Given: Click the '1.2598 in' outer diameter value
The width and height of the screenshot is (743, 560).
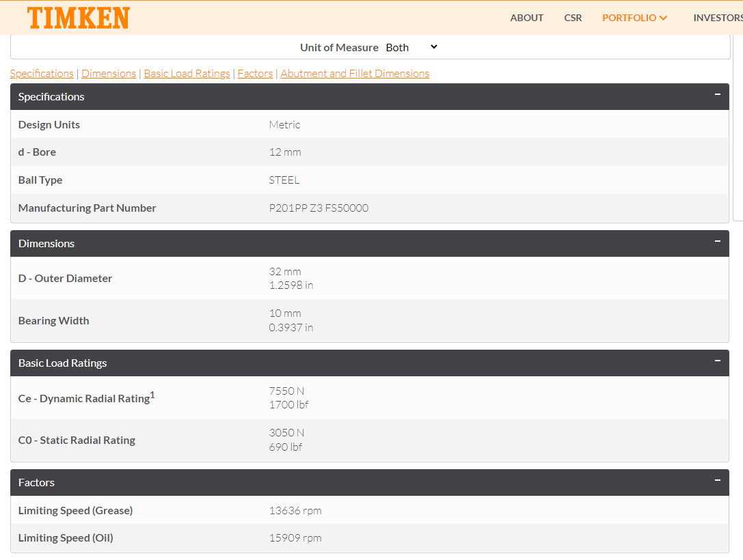Looking at the screenshot, I should click(291, 285).
